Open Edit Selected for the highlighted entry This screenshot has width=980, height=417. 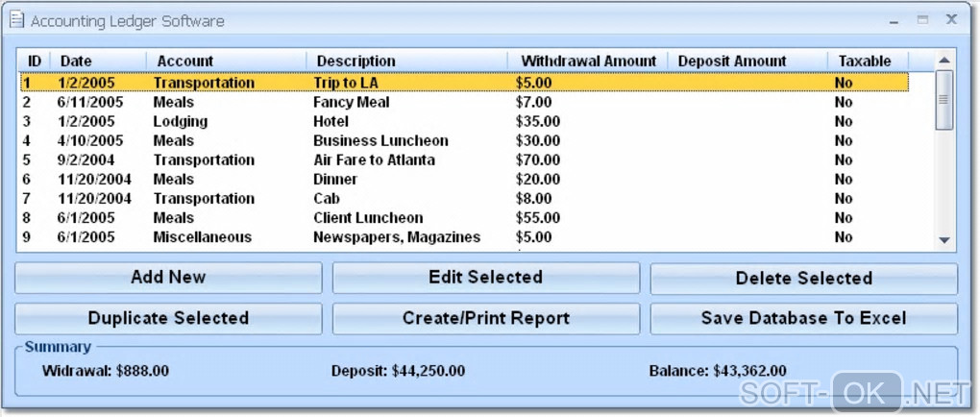point(485,278)
